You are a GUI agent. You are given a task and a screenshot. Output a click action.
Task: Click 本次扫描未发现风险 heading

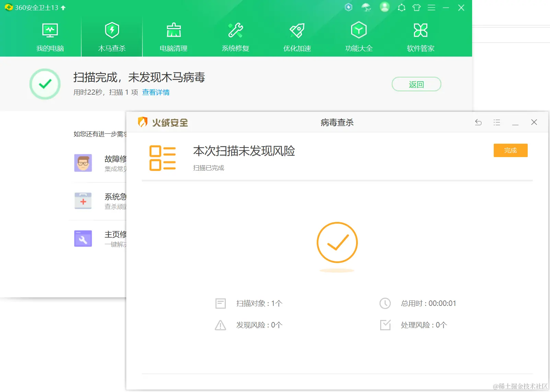[x=244, y=151]
